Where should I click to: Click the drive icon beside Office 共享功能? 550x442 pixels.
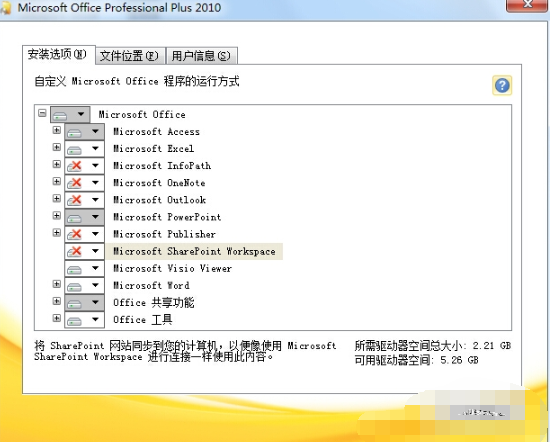pyautogui.click(x=74, y=304)
